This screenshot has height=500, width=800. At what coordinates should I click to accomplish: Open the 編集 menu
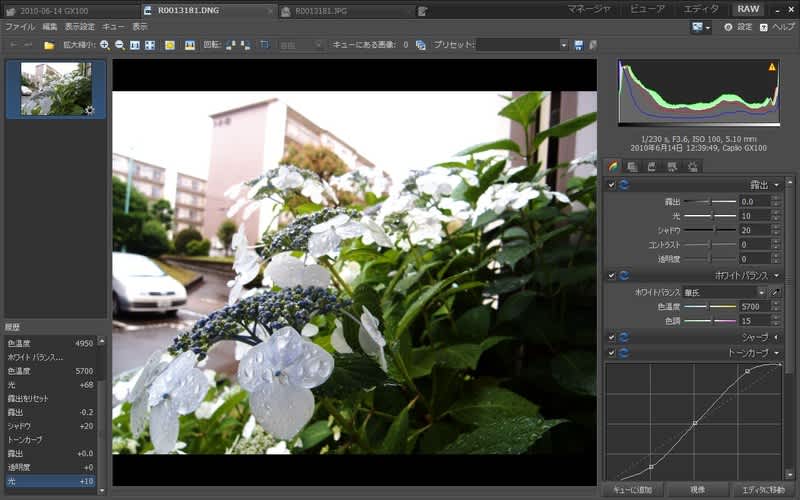click(x=49, y=27)
